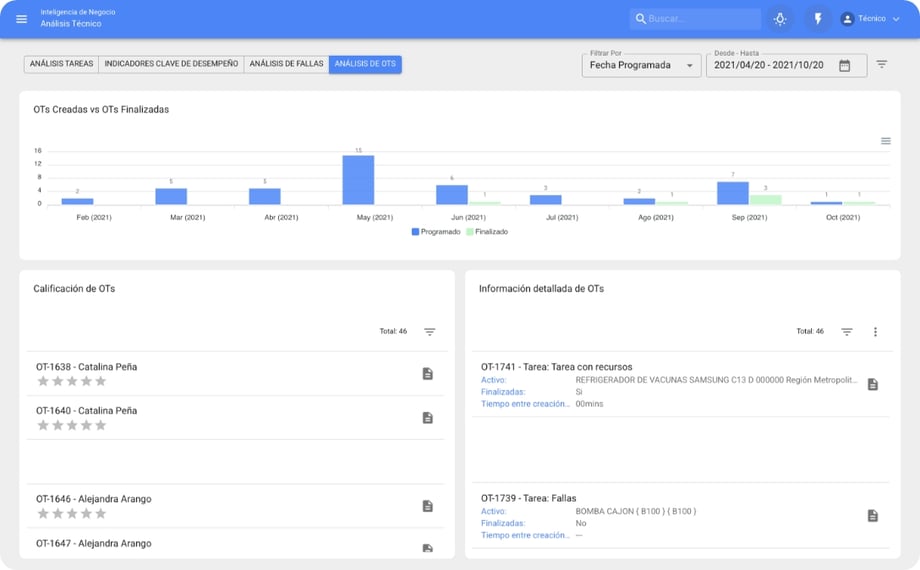
Task: Click the top-right global filter icon
Action: [x=881, y=64]
